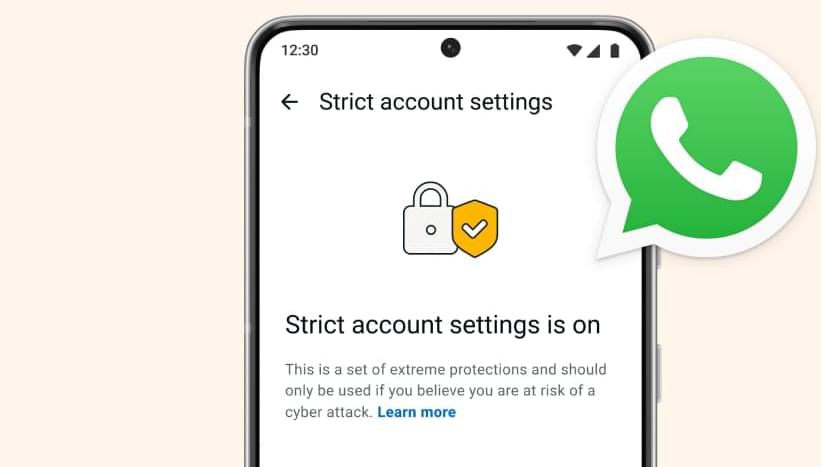
Task: Click the grey padlock illustration
Action: click(x=430, y=218)
